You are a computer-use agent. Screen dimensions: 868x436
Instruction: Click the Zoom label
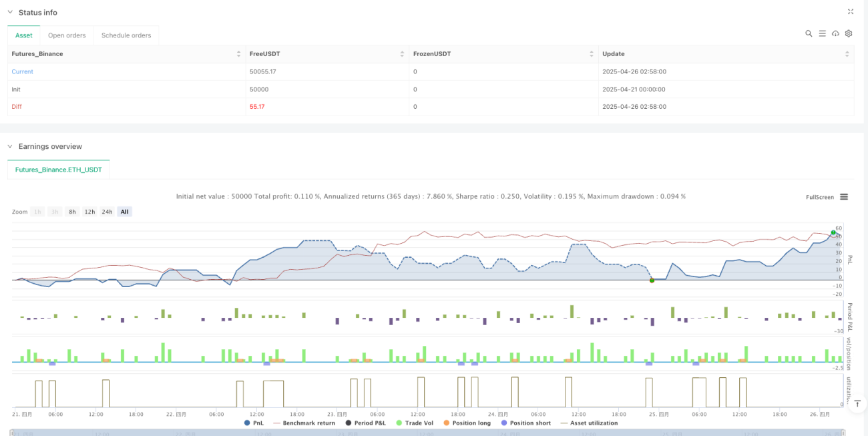point(20,212)
